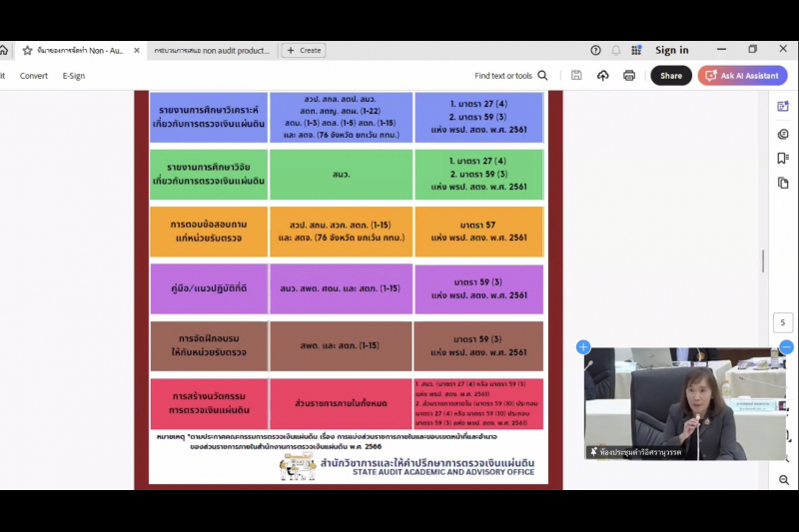Open the page thumbnails panel icon
Screen dimensions: 799x532
[783, 184]
